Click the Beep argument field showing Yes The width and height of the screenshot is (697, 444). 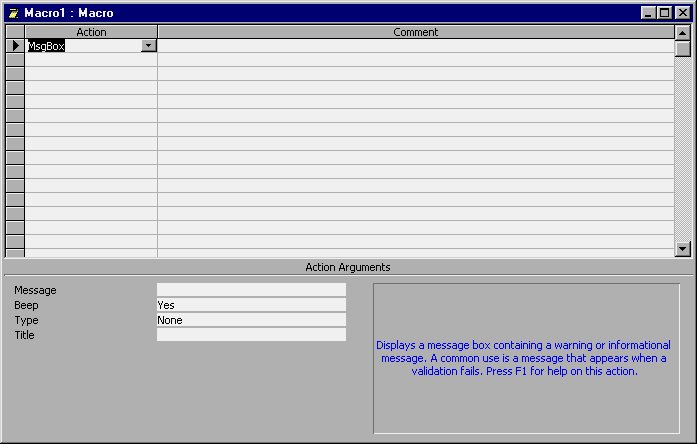[x=250, y=305]
